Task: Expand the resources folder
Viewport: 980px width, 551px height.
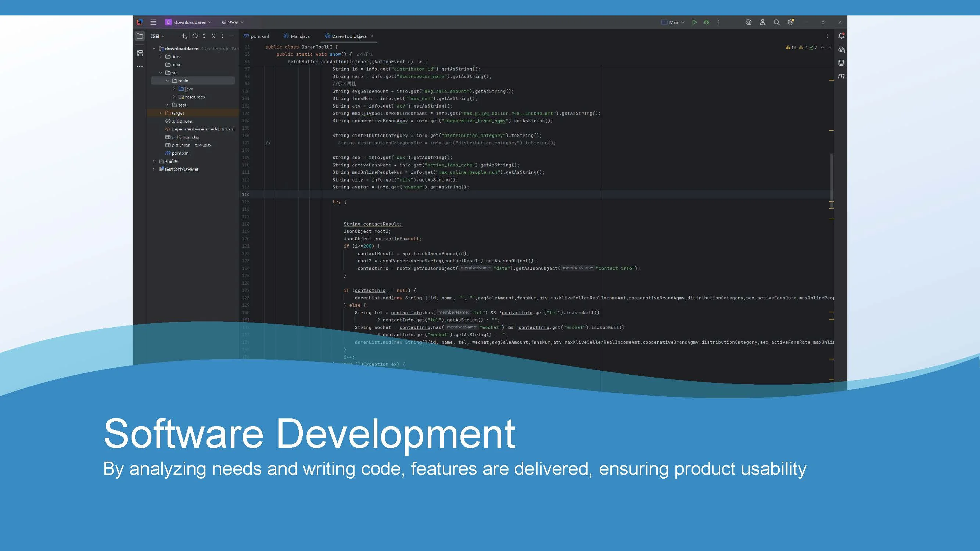Action: (174, 97)
